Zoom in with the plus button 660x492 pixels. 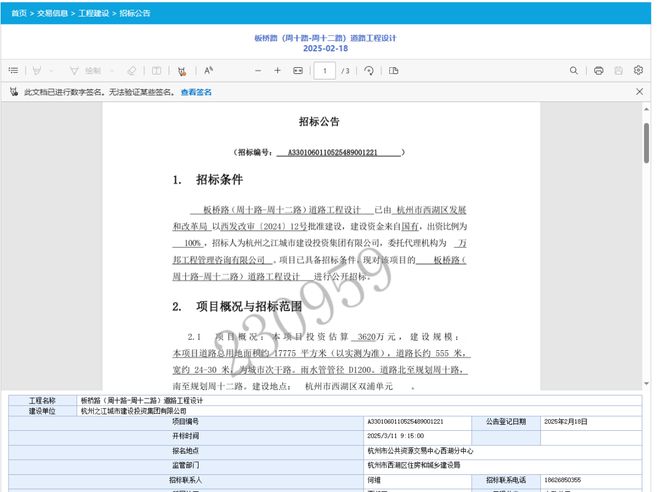pyautogui.click(x=277, y=71)
